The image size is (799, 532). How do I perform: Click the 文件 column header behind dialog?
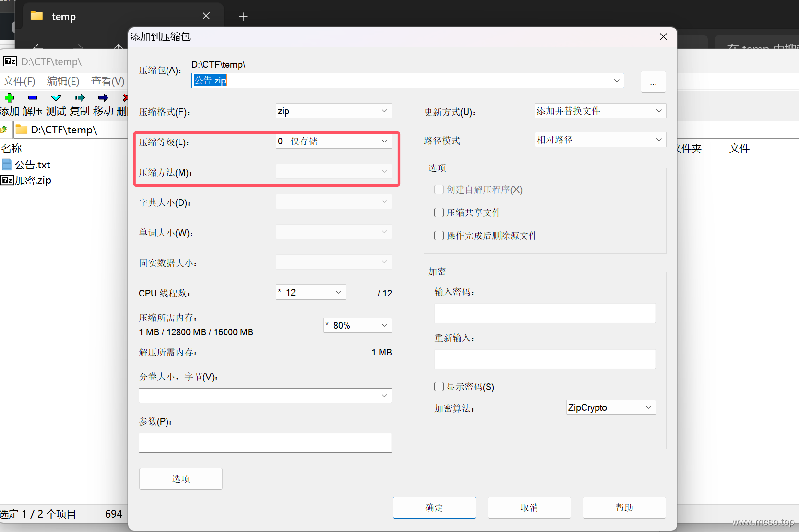coord(739,148)
